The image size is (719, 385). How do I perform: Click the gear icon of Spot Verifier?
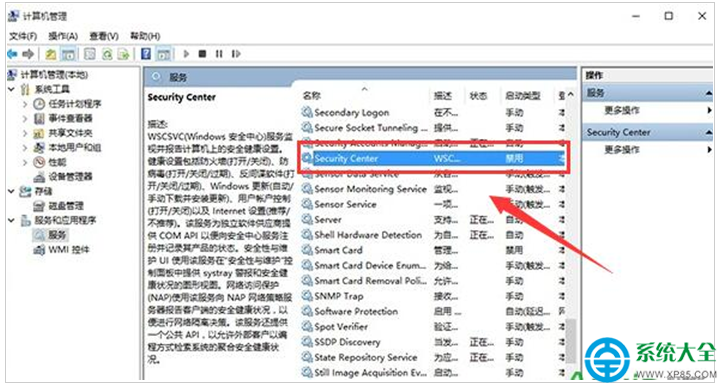(x=307, y=327)
